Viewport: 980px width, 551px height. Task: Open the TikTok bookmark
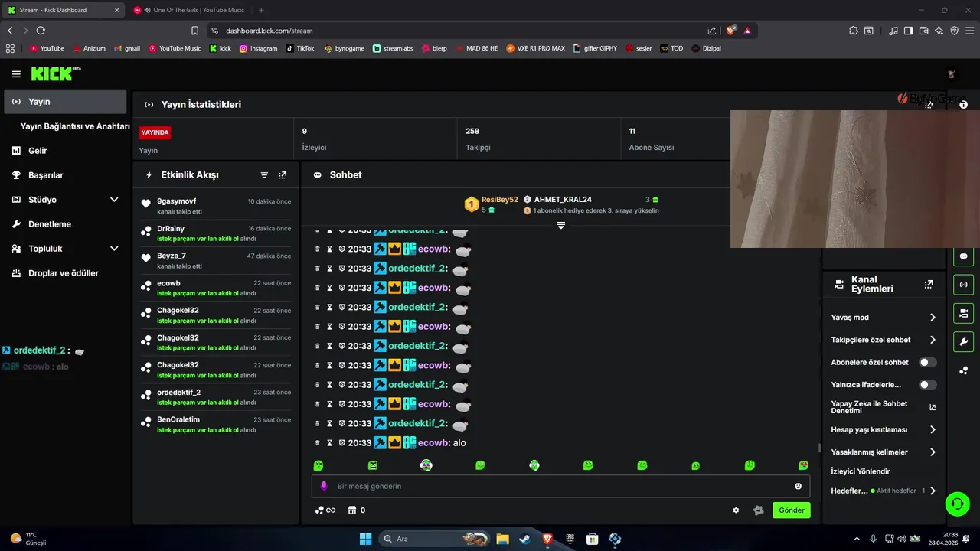pyautogui.click(x=300, y=48)
